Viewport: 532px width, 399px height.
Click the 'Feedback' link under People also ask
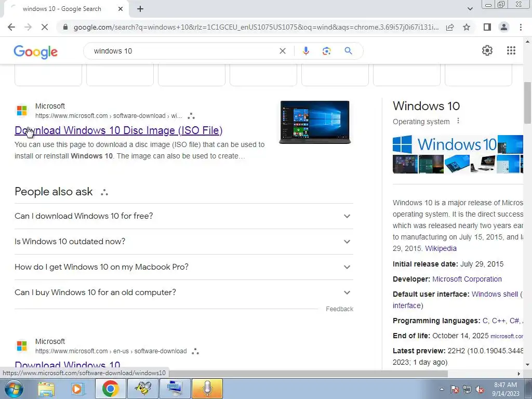(x=340, y=309)
